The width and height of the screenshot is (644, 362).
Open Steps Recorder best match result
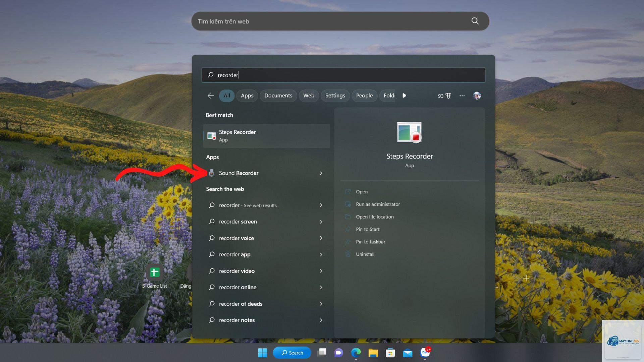point(266,136)
